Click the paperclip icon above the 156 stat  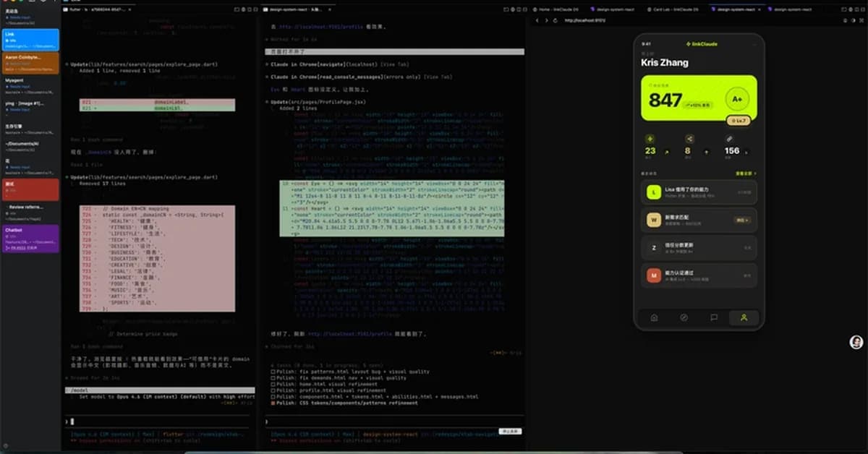click(729, 139)
